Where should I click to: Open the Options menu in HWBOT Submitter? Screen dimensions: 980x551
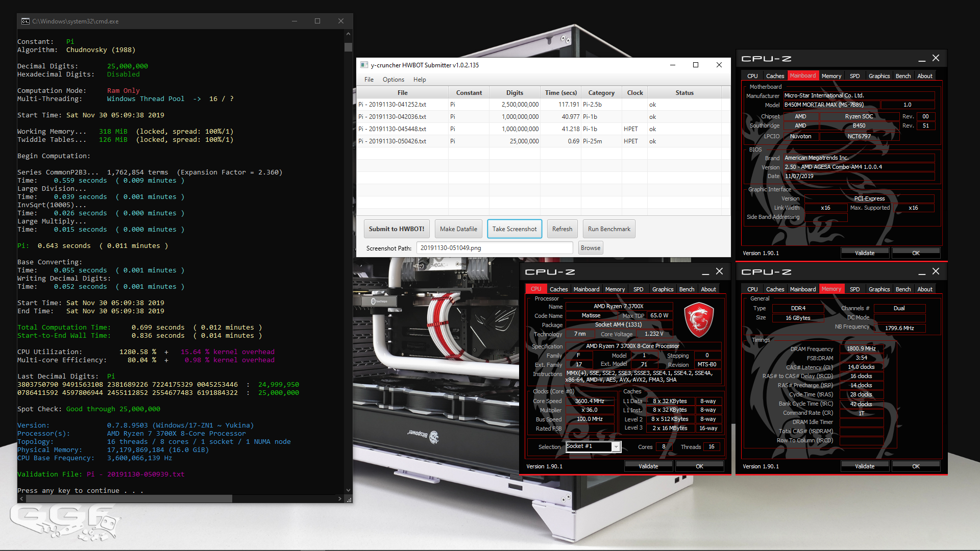(393, 79)
